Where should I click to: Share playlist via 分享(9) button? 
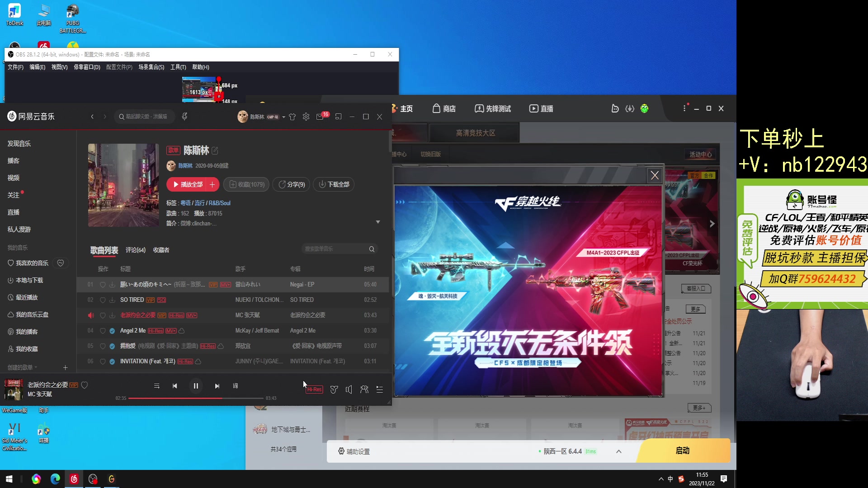point(291,184)
